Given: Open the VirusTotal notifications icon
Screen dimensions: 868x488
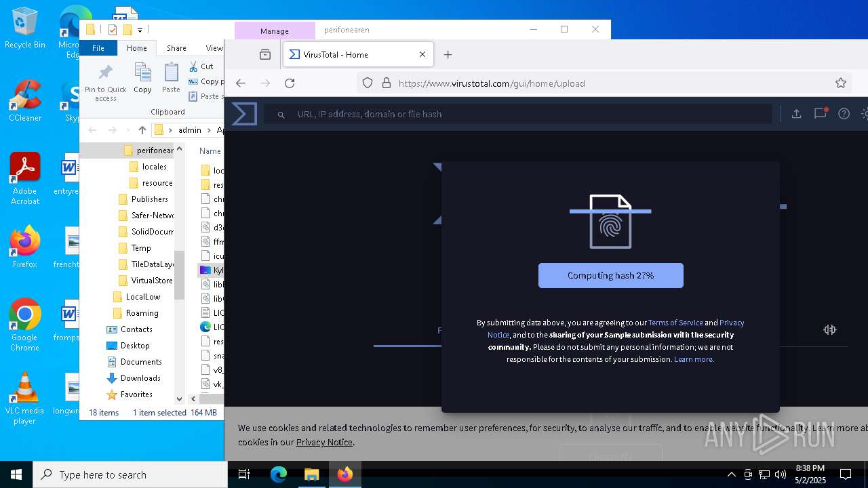Looking at the screenshot, I should click(821, 114).
